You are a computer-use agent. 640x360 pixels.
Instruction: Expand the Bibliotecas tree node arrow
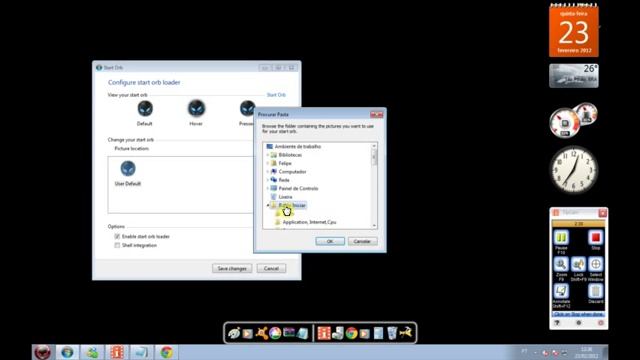click(x=268, y=155)
